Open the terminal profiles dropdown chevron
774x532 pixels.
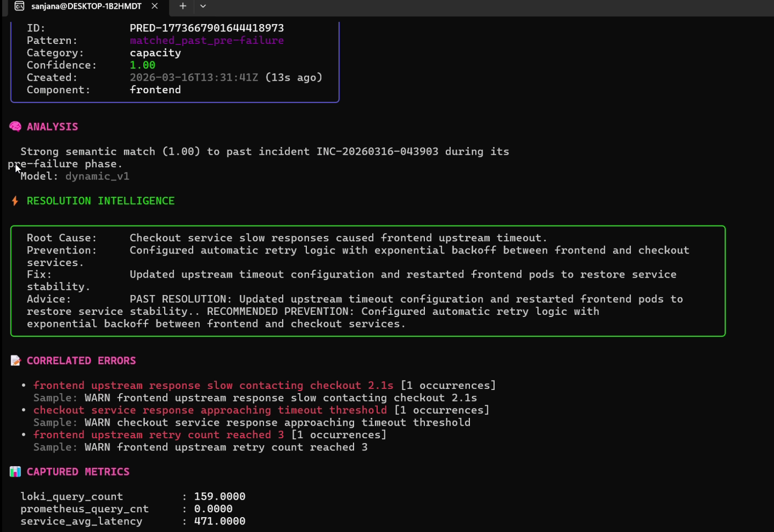click(x=203, y=6)
